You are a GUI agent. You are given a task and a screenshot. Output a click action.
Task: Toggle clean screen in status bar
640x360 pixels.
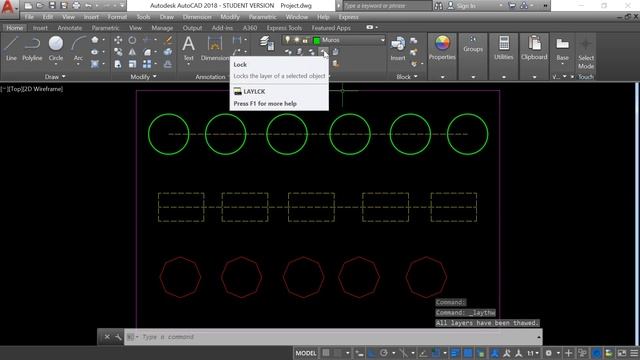(622, 353)
